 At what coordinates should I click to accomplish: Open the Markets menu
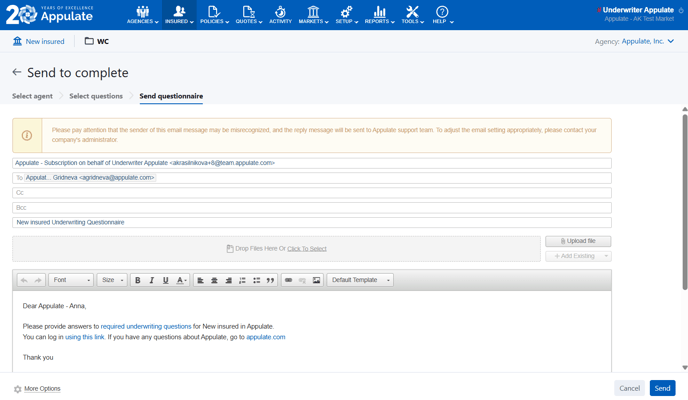point(313,15)
